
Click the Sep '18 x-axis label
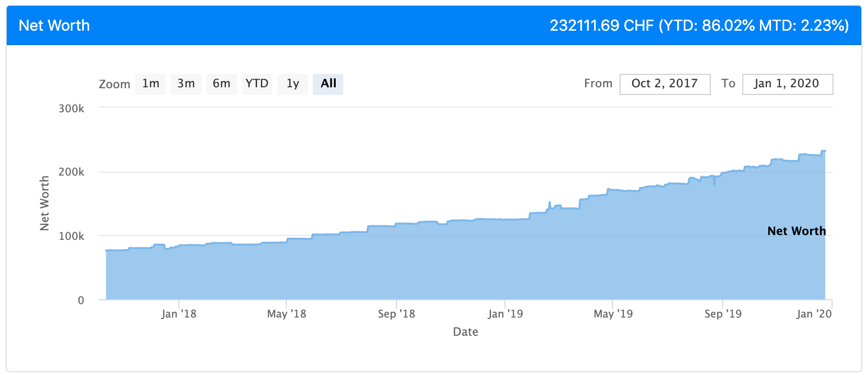[397, 314]
